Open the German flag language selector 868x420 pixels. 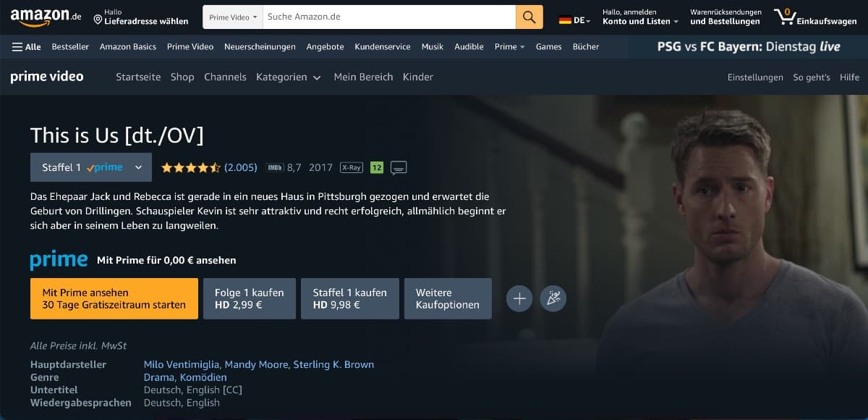pos(574,21)
